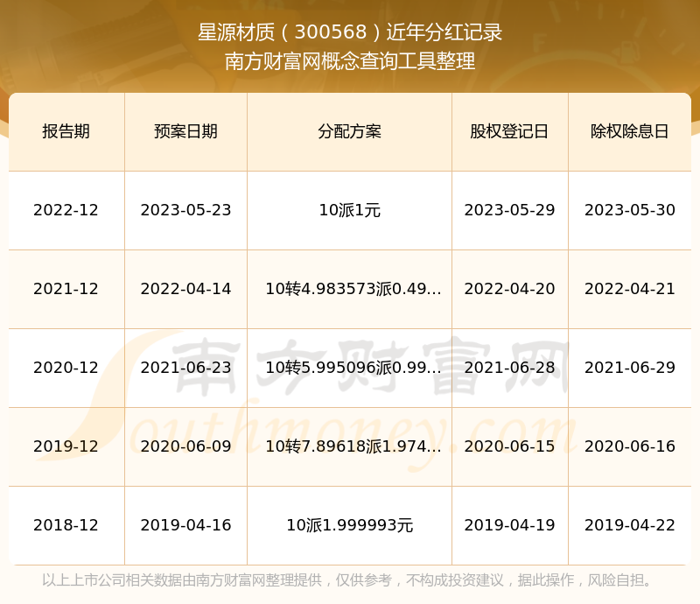Click the disclaimer text below the table
Image resolution: width=700 pixels, height=604 pixels.
pyautogui.click(x=346, y=580)
